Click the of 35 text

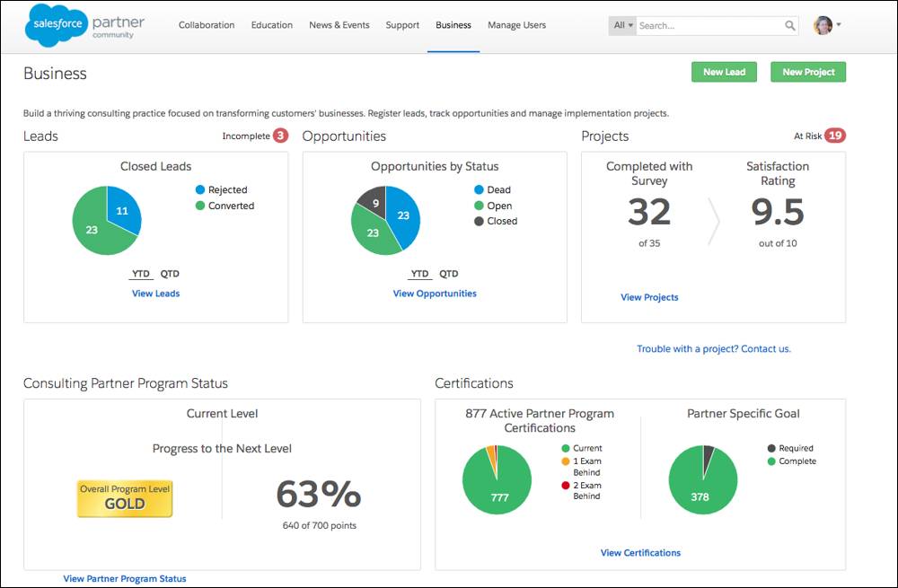pos(649,243)
